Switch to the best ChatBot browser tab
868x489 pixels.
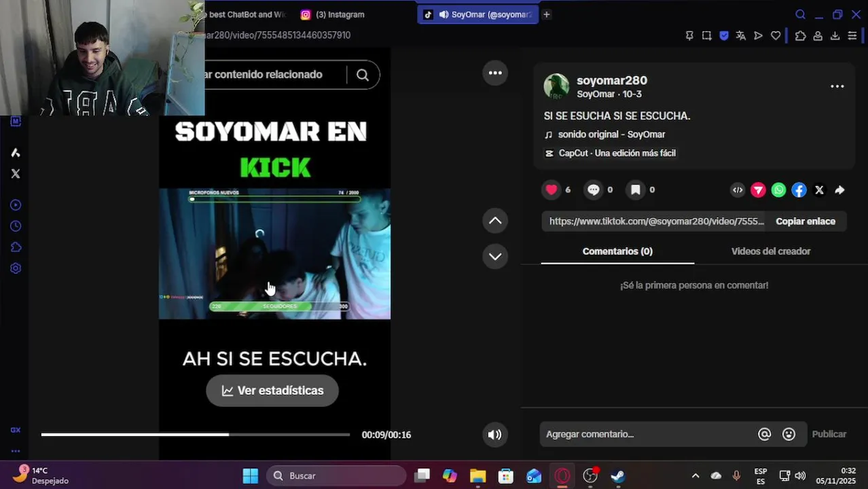247,14
